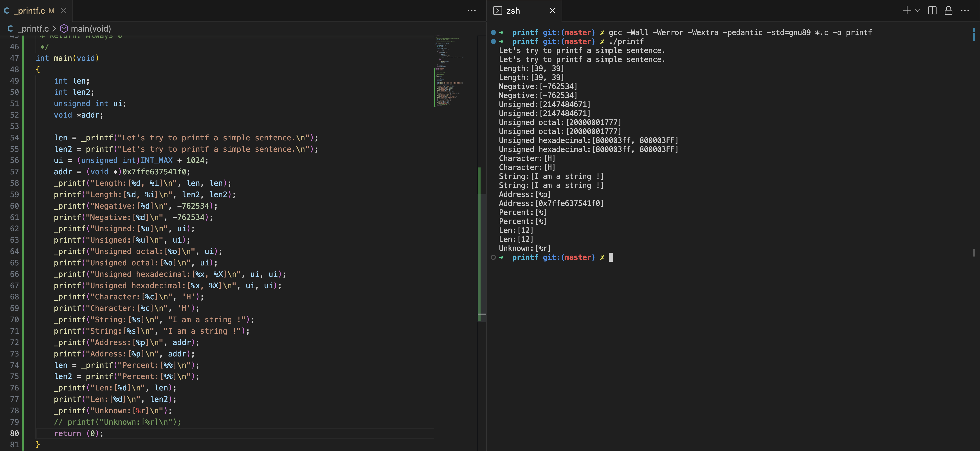Open the launch profile dropdown chevron
The width and height of the screenshot is (980, 451).
(917, 11)
